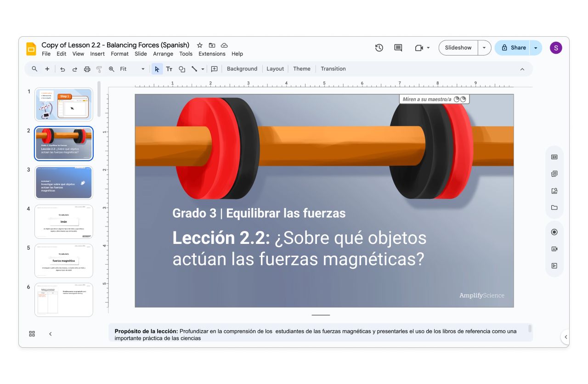Activate the Paint format tool
The width and height of the screenshot is (588, 384).
99,68
